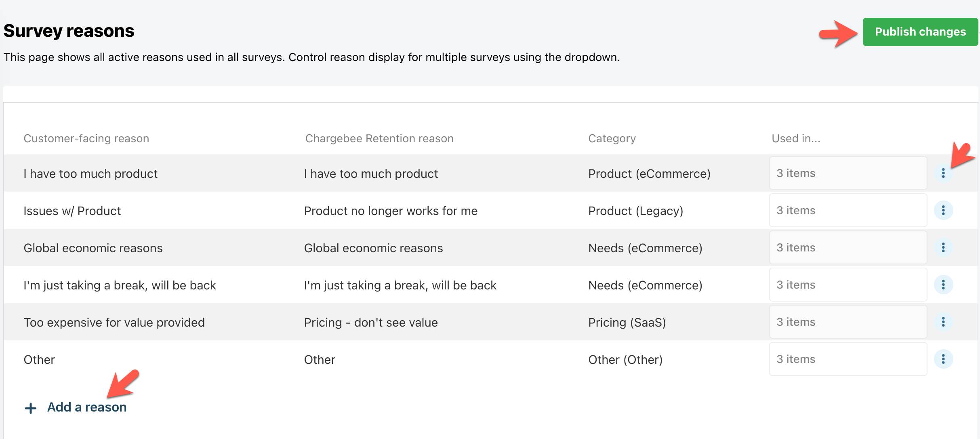Open '3 items' dropdown for 'Other' row
Viewport: 980px width, 439px height.
point(848,359)
